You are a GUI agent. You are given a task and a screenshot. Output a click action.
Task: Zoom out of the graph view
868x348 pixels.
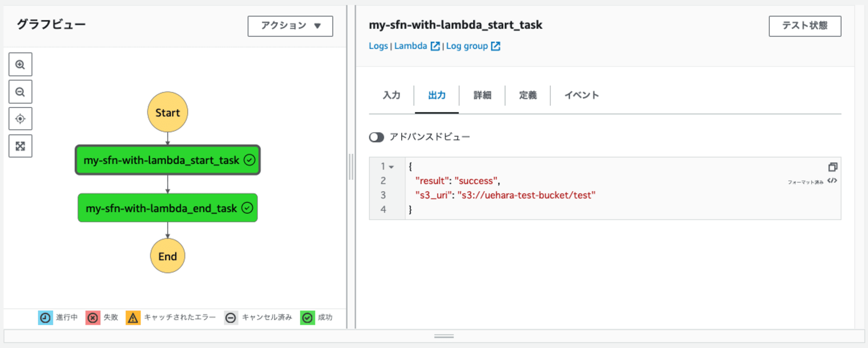tap(20, 92)
